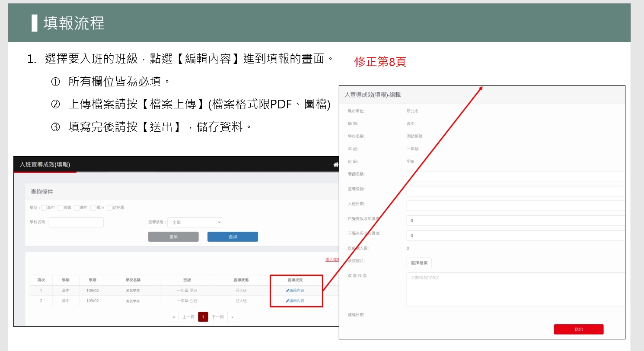Tick the 高職 checkbox

click(60, 208)
